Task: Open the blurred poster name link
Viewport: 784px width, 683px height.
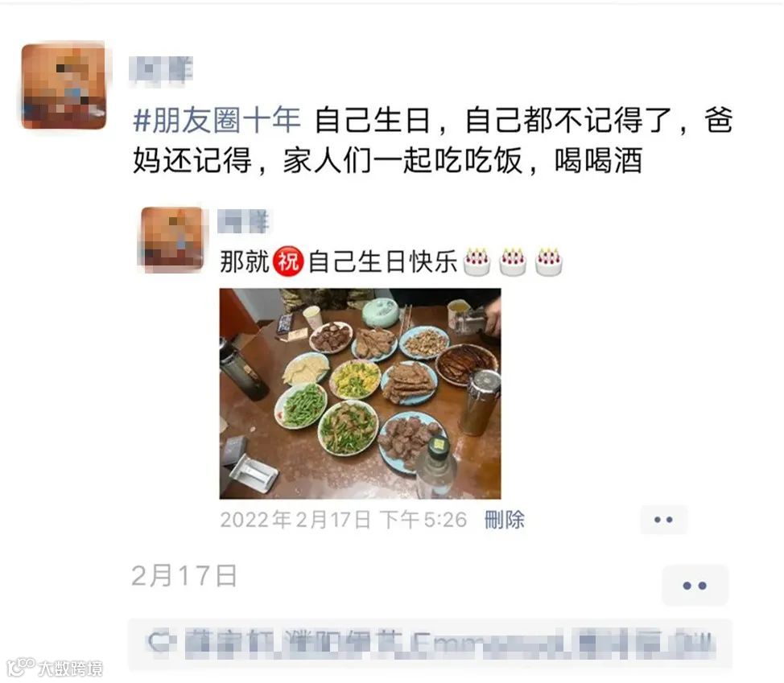Action: (x=161, y=70)
